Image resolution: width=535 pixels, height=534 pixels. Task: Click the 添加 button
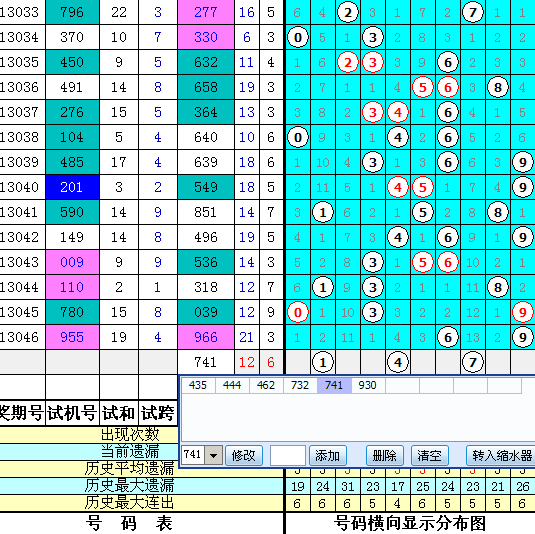point(328,455)
